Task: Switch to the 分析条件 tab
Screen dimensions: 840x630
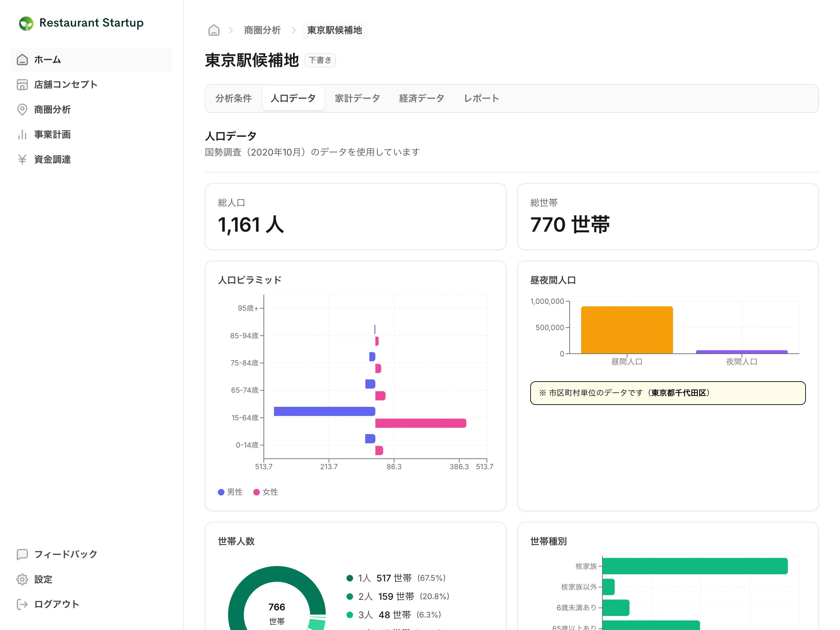Action: click(234, 98)
